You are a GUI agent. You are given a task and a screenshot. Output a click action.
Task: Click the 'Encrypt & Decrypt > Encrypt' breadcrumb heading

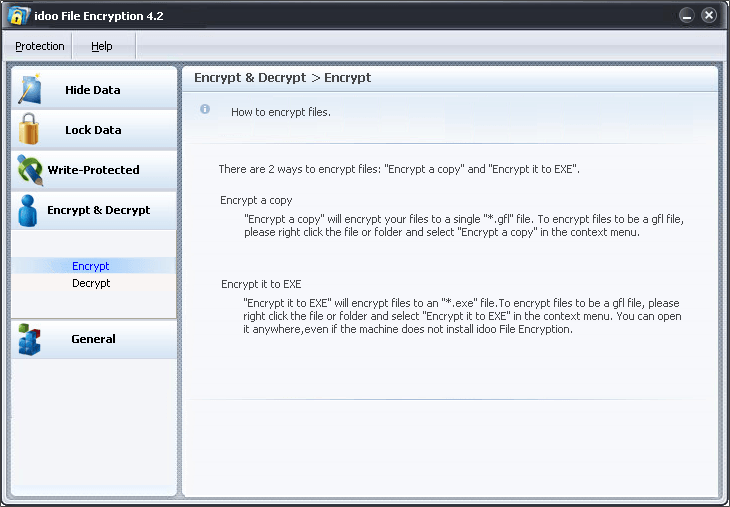click(x=283, y=77)
